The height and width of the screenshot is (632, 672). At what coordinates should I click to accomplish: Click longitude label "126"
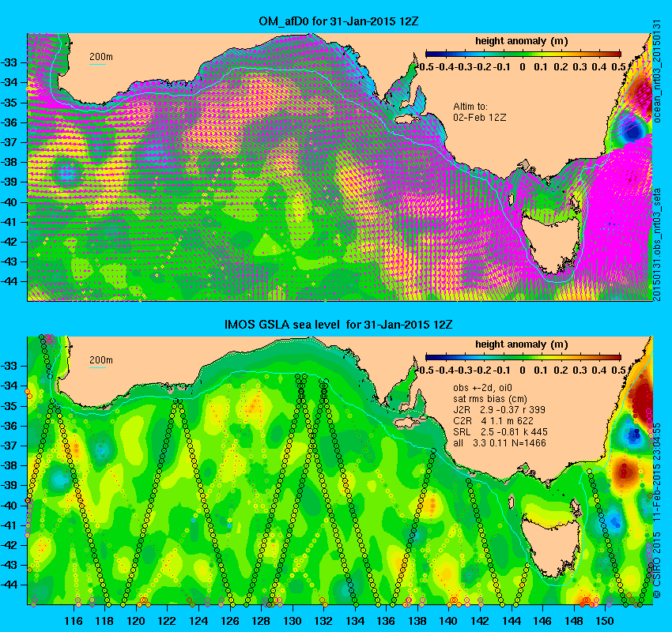coord(230,621)
